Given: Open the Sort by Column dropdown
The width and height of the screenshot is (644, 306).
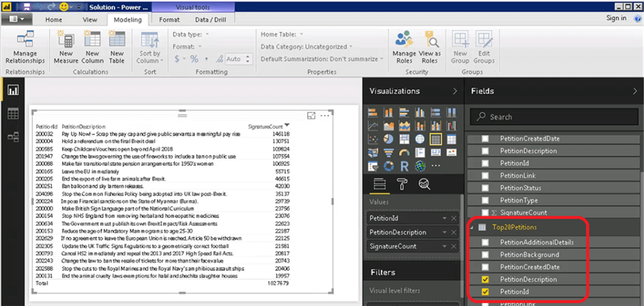Looking at the screenshot, I should (x=150, y=47).
